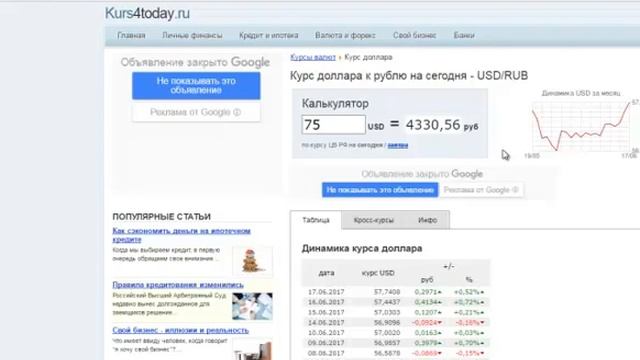Open the article about saving on ипотечном кредите

pos(181,235)
